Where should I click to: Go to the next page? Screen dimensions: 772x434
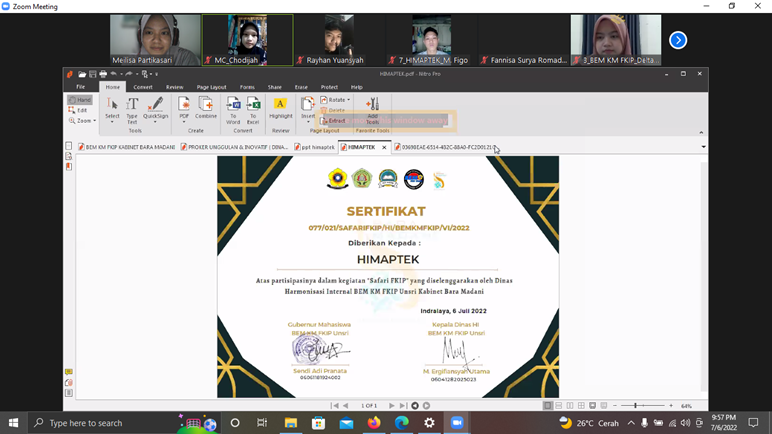coord(392,405)
